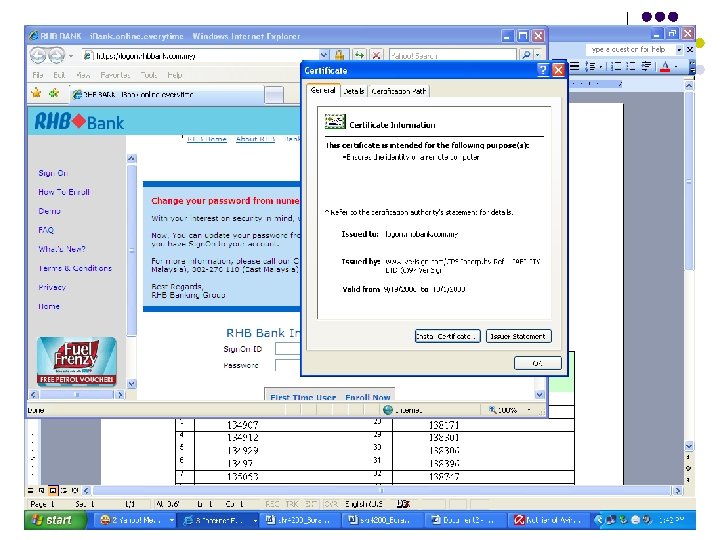Click the Word bulleted list icon
The width and height of the screenshot is (720, 540).
click(x=631, y=67)
